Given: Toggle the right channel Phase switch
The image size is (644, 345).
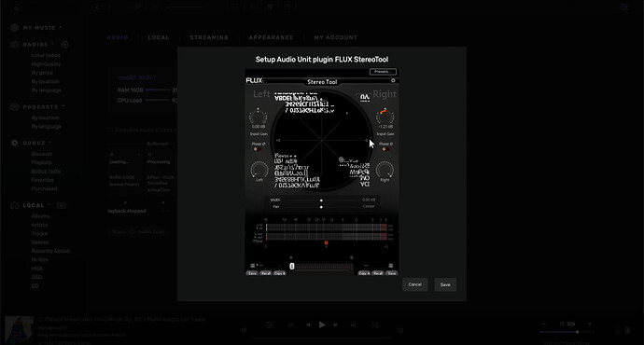Looking at the screenshot, I should [x=386, y=149].
